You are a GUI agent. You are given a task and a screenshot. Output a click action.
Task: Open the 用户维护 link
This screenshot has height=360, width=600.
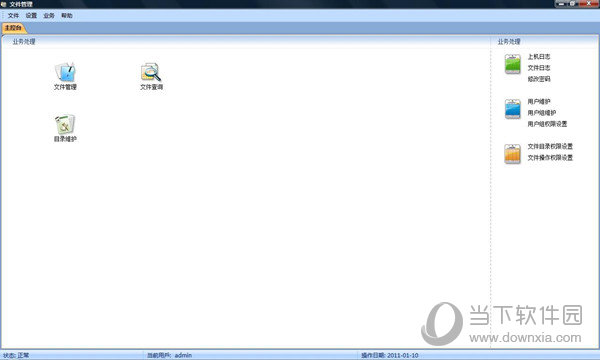coord(539,101)
